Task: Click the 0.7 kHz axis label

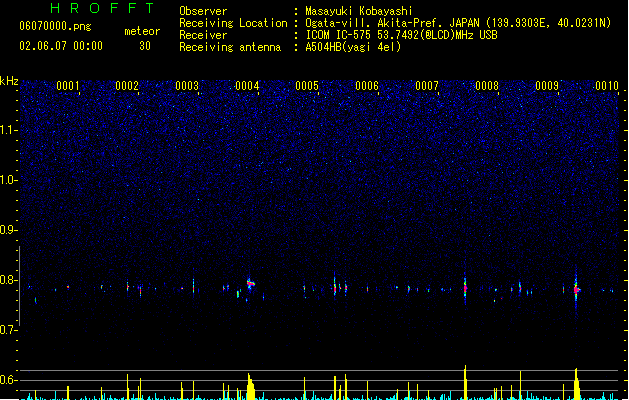Action: coord(9,330)
